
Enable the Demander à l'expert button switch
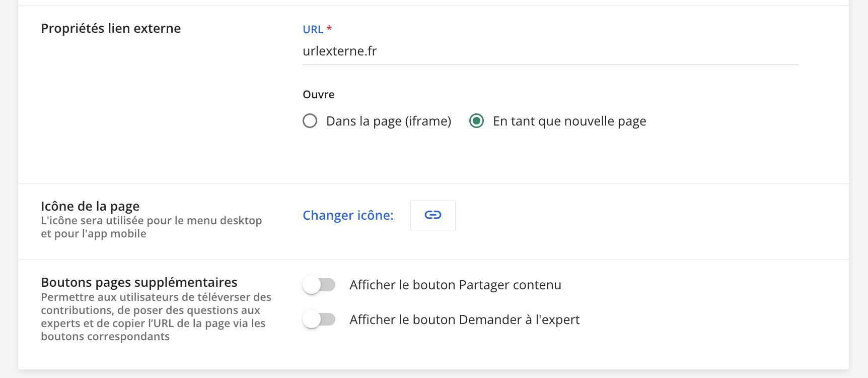point(319,320)
